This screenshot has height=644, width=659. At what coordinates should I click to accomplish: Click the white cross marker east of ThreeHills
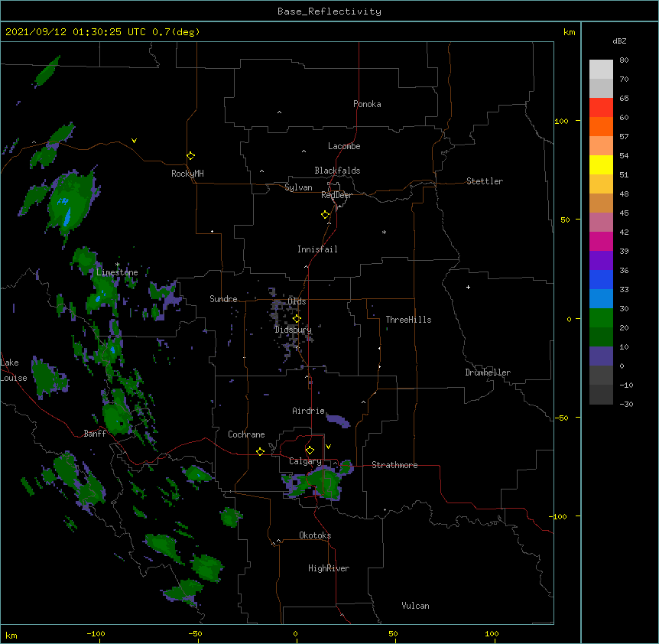pyautogui.click(x=468, y=287)
